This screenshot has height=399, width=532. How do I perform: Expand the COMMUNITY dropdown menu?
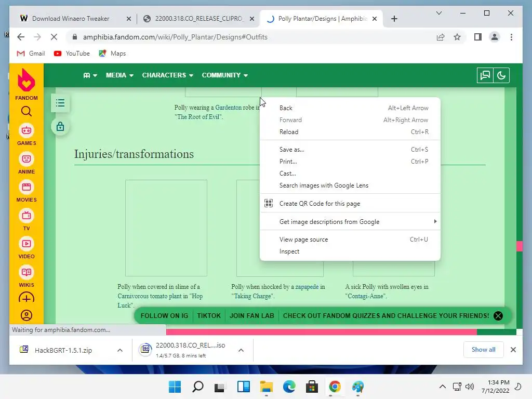tap(224, 75)
